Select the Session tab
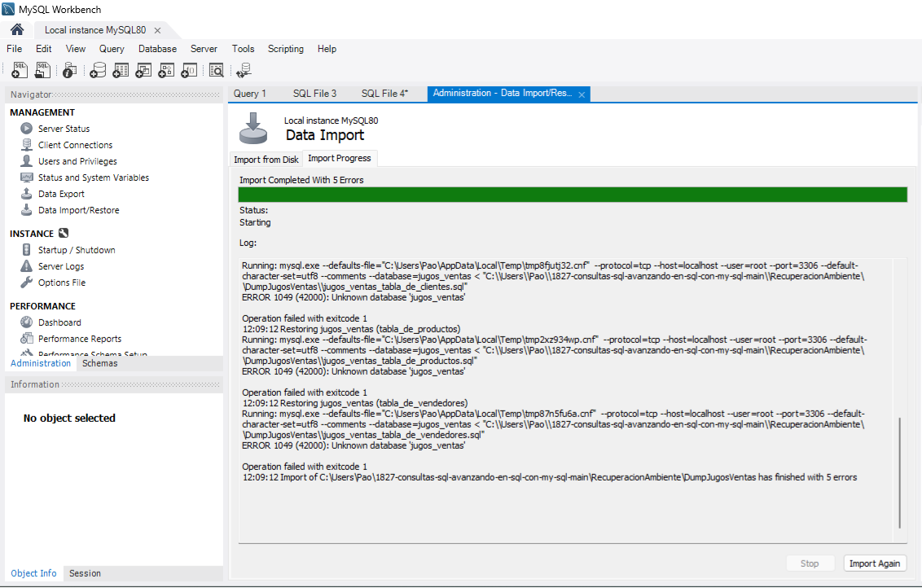922x588 pixels. click(x=85, y=573)
